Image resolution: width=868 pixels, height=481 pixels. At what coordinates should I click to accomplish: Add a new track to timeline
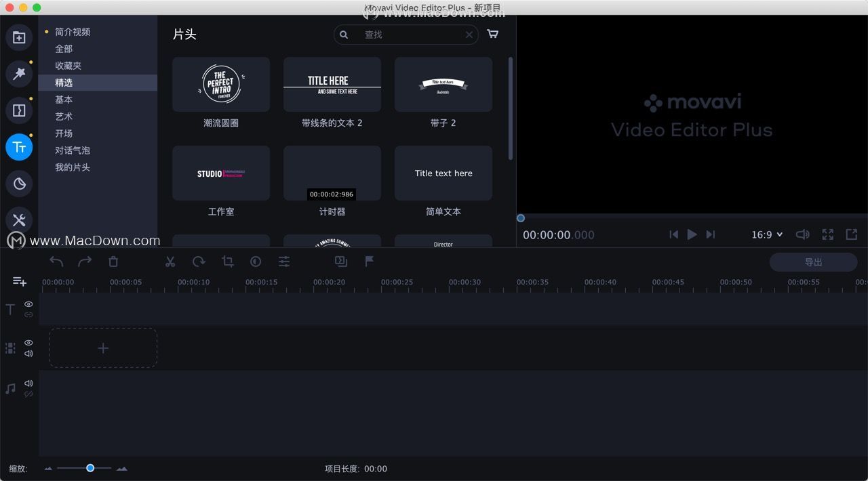(20, 281)
